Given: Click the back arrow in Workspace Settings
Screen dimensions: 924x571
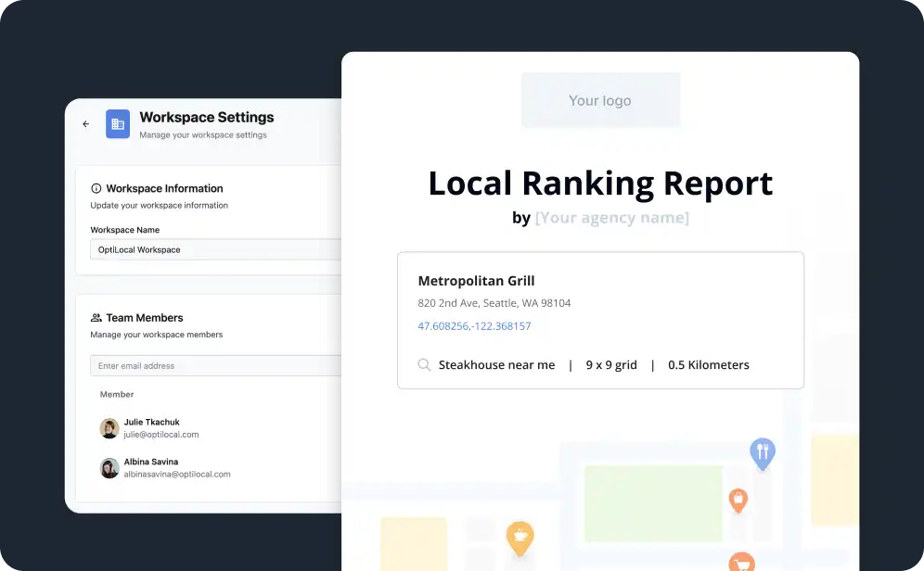Looking at the screenshot, I should point(86,124).
